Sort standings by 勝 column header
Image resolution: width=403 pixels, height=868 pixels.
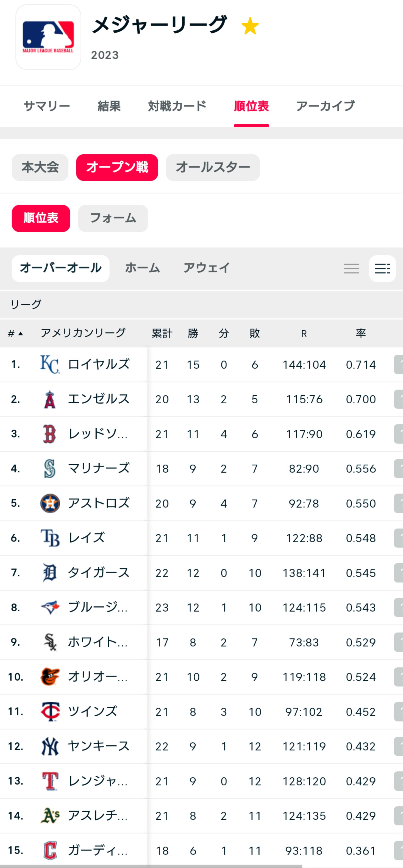click(193, 334)
